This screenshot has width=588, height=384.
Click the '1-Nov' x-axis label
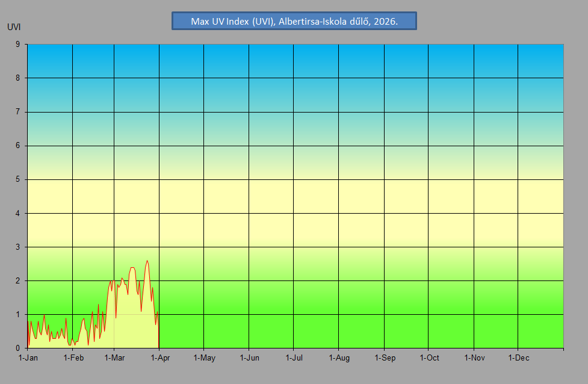pos(474,358)
